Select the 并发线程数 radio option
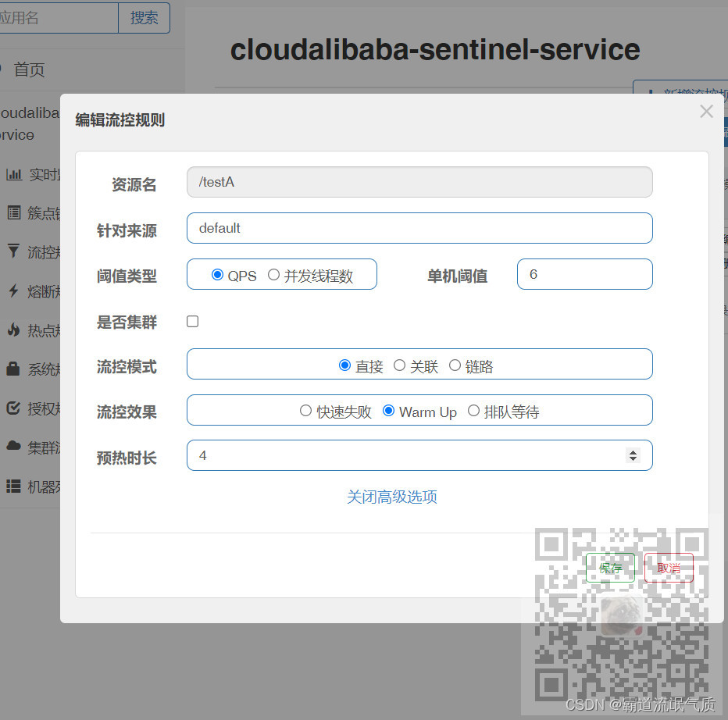The height and width of the screenshot is (720, 728). point(273,274)
